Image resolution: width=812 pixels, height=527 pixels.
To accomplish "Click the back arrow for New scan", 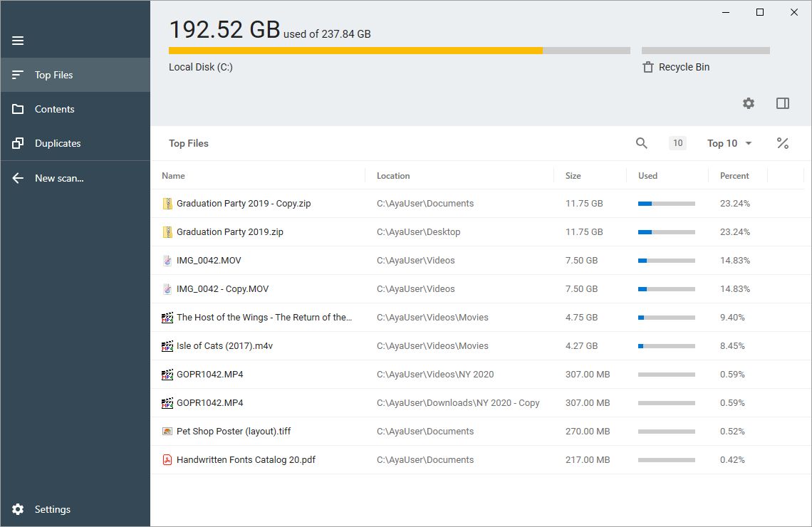I will (x=17, y=178).
